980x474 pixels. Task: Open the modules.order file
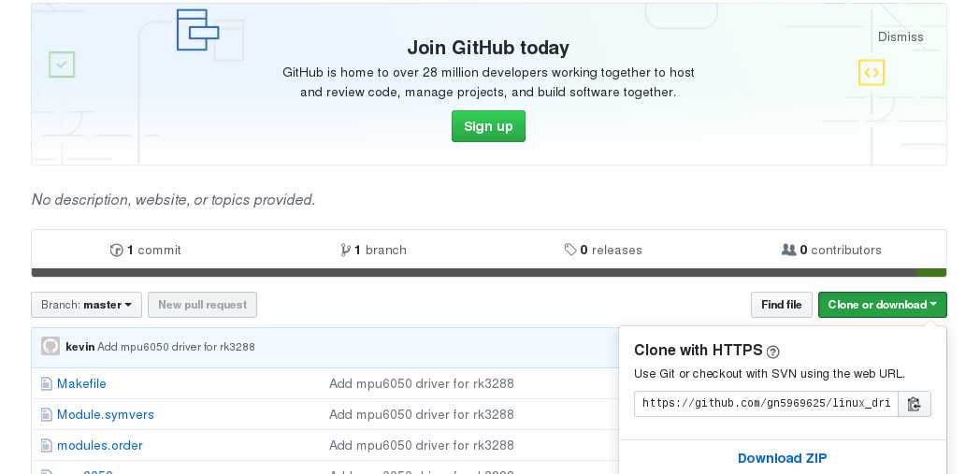(99, 446)
